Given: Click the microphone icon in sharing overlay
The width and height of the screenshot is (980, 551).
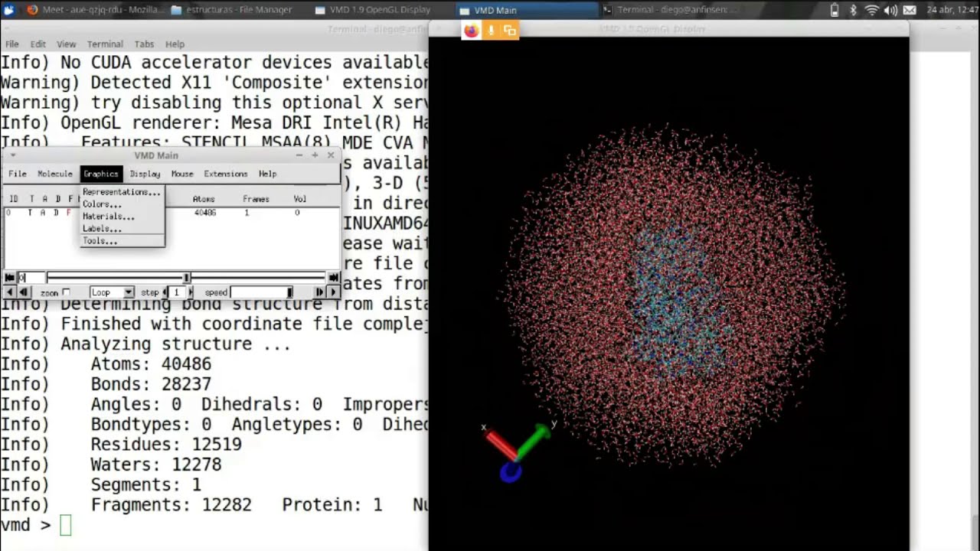Looking at the screenshot, I should (491, 31).
